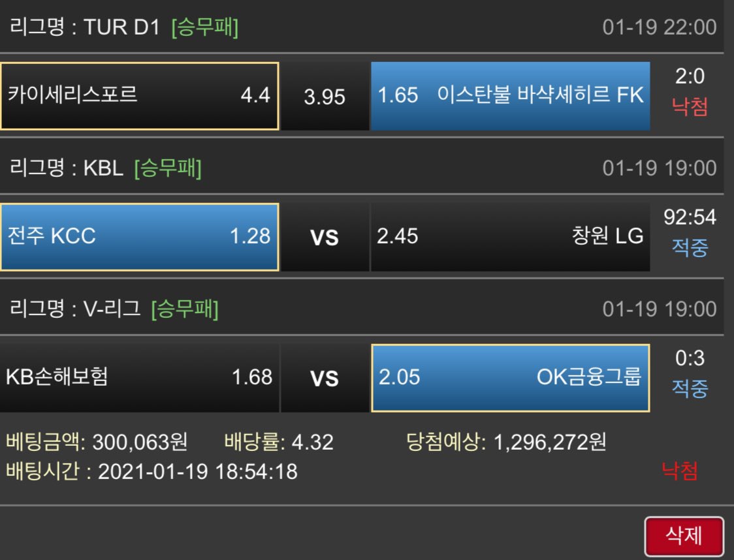Click the VS cell in KBL row
The height and width of the screenshot is (560, 734).
point(325,238)
